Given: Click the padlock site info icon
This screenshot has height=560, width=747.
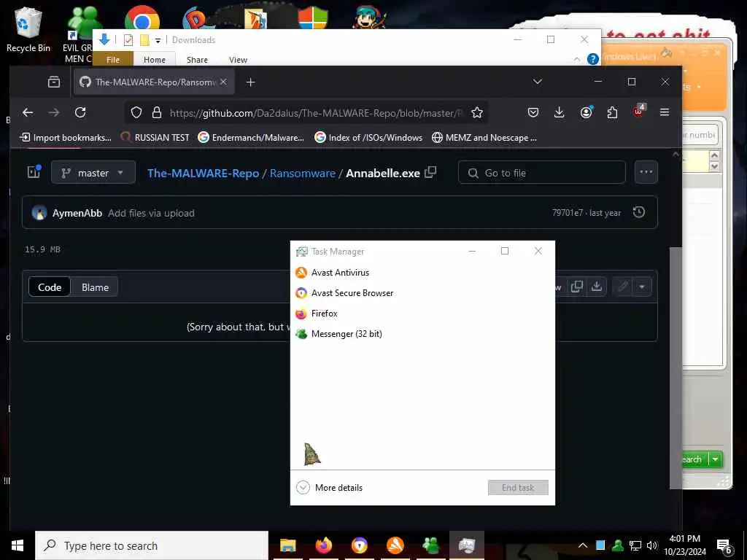Looking at the screenshot, I should point(156,112).
